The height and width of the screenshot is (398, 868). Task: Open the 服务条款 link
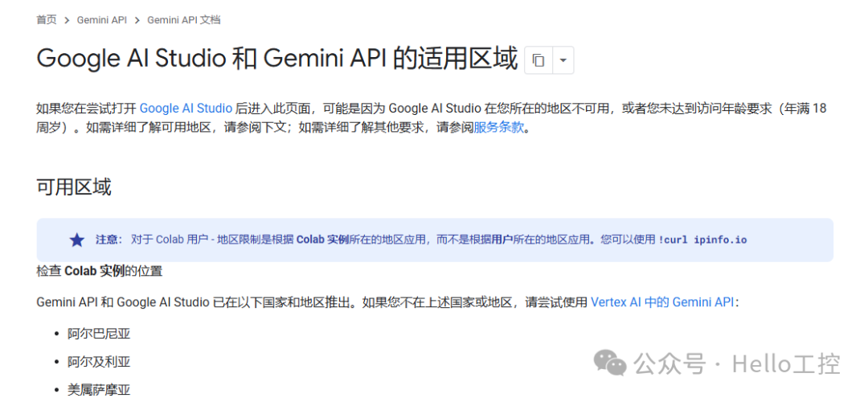tap(498, 128)
